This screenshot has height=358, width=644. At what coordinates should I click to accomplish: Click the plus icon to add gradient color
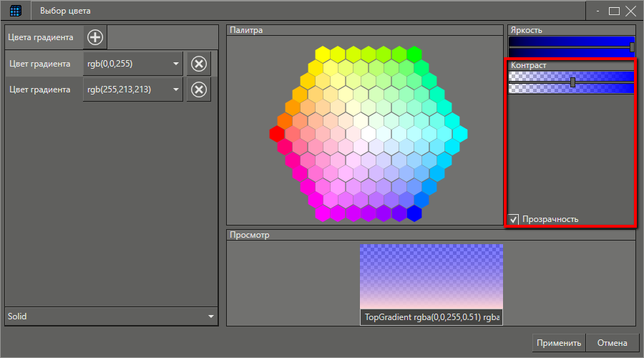95,37
